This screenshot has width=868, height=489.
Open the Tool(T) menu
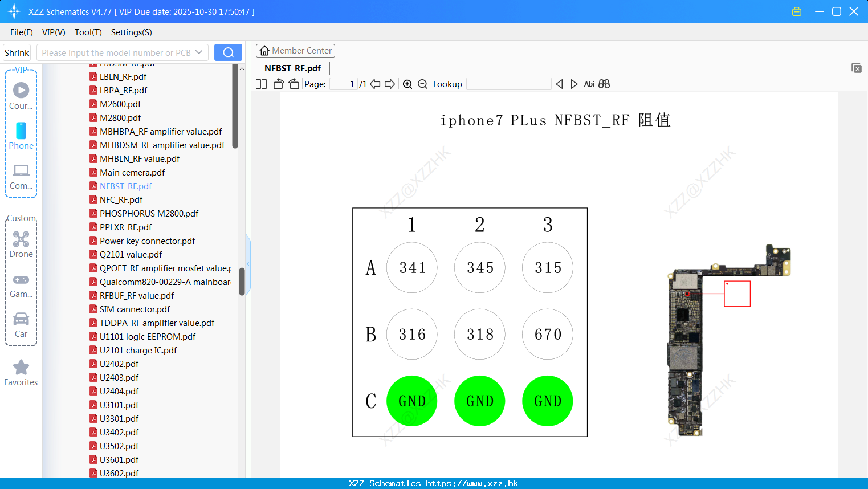tap(88, 32)
